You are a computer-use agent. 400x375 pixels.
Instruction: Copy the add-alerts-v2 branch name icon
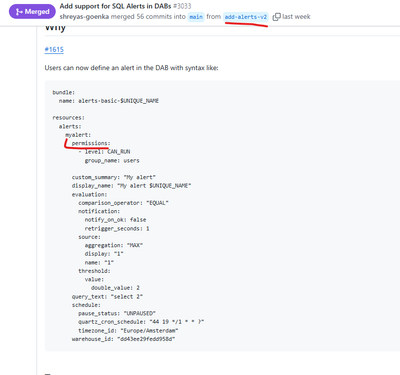276,17
